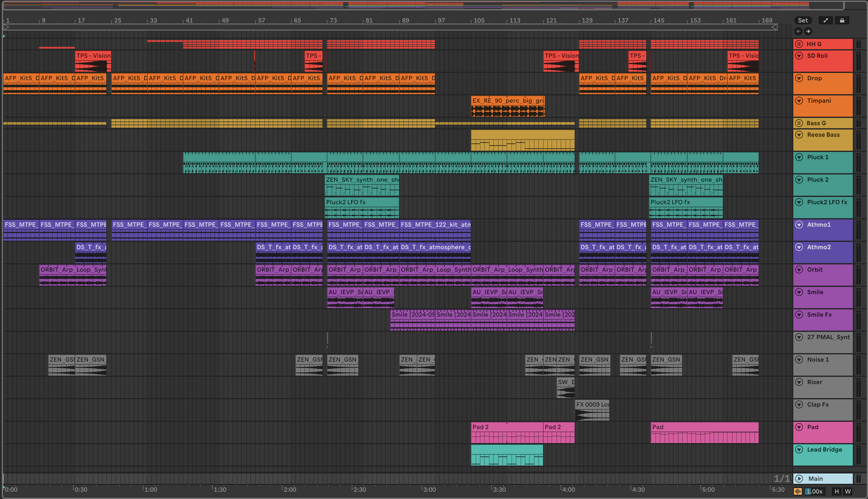The height and width of the screenshot is (499, 868).
Task: Toggle the audio waveform zoom icon
Action: (x=798, y=491)
